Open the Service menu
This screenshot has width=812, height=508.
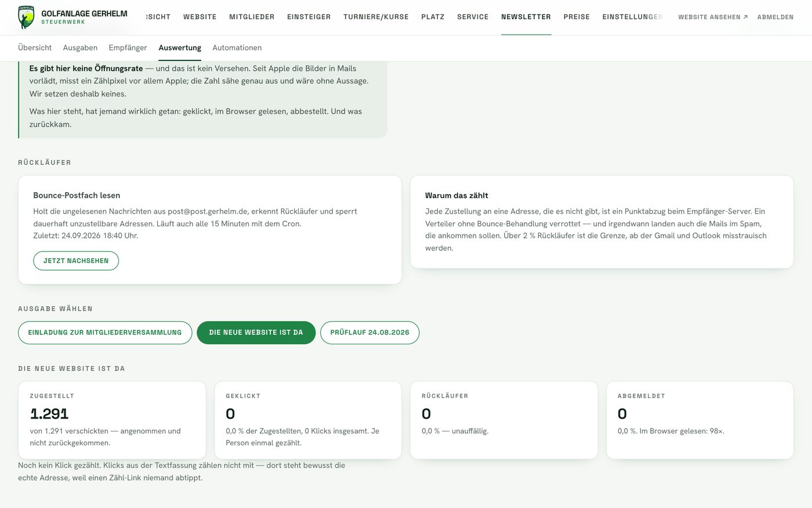[473, 17]
